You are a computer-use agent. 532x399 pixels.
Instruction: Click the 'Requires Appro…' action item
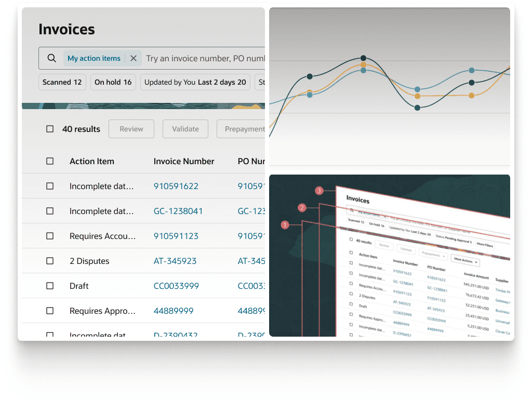(x=102, y=311)
